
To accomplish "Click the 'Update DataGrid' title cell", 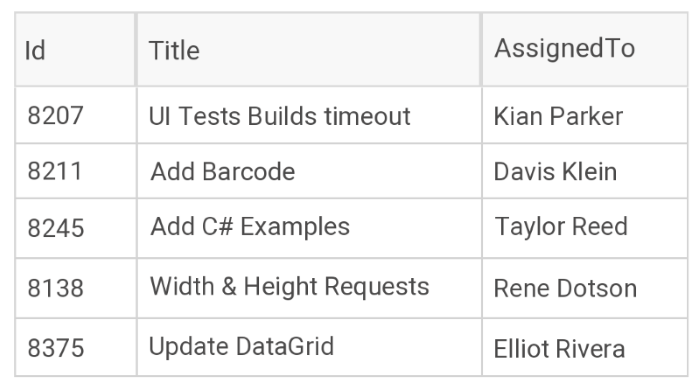I will click(309, 347).
